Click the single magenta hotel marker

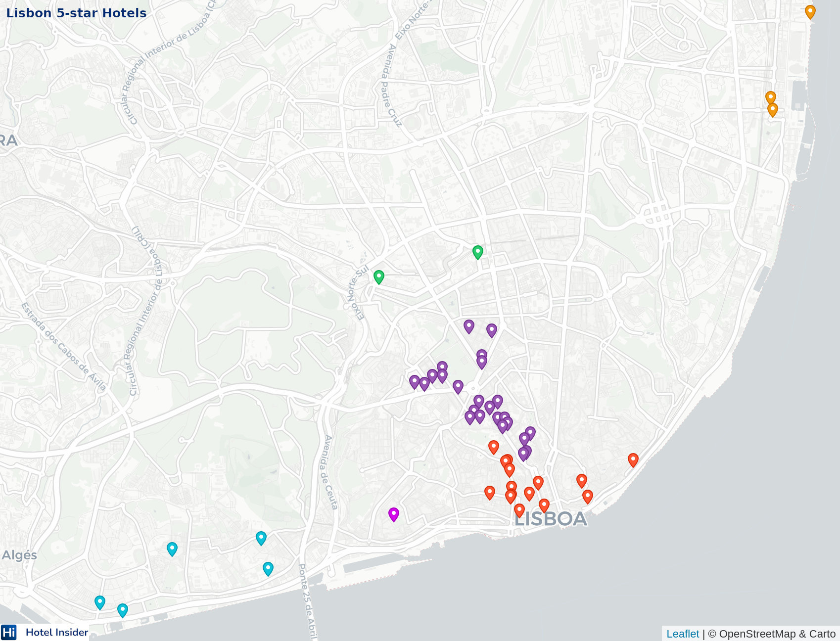394,514
